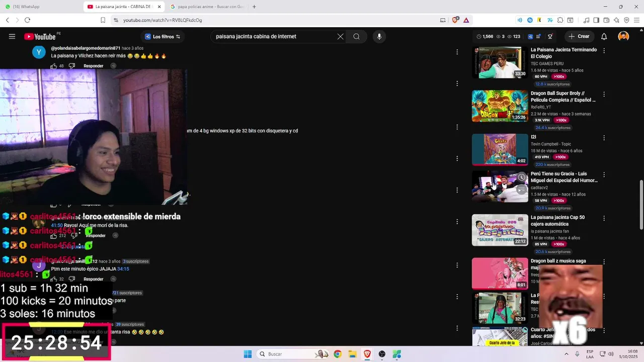Open the YouTube guide hamburger menu
The image size is (644, 362).
[12, 36]
